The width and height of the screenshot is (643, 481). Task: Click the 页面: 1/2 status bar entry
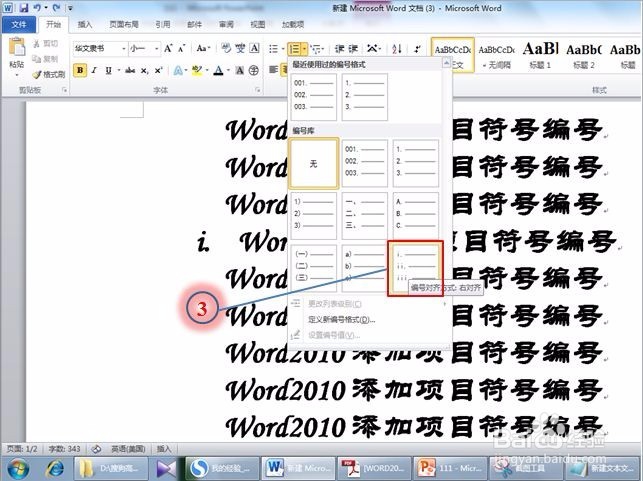point(22,449)
